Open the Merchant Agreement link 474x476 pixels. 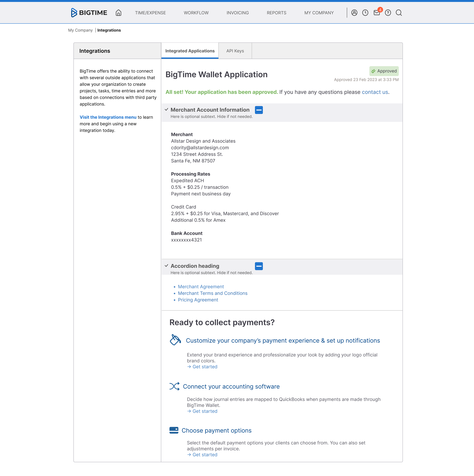(x=201, y=287)
